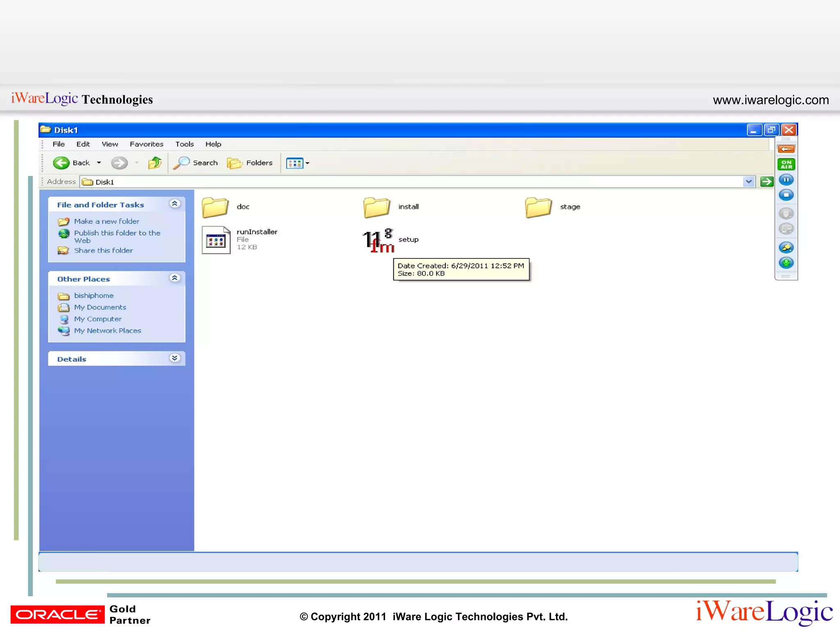Toggle the Folders tree pane
This screenshot has width=840, height=630.
(250, 163)
